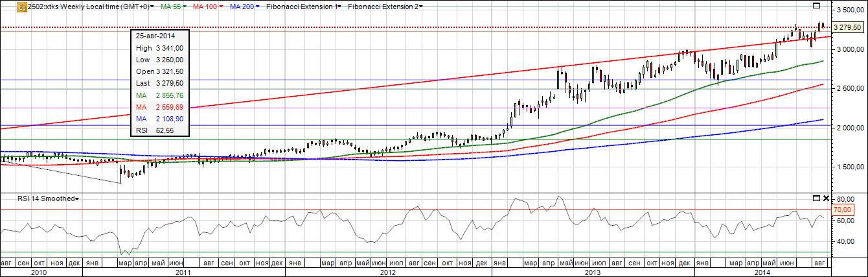Click the 2011 year label on time axis
Viewport: 868px width, 277px height.
click(x=184, y=272)
